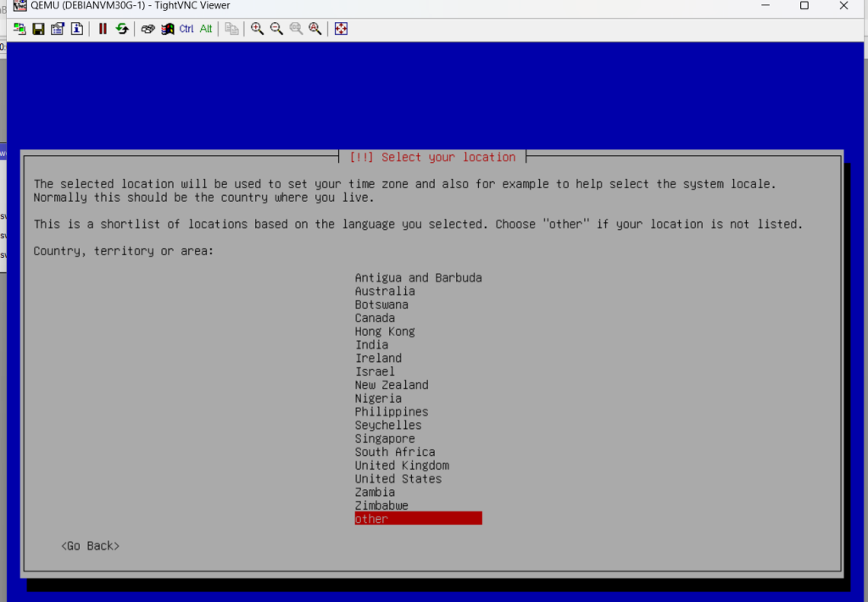
Task: Toggle the Ctrl key lock
Action: click(186, 29)
